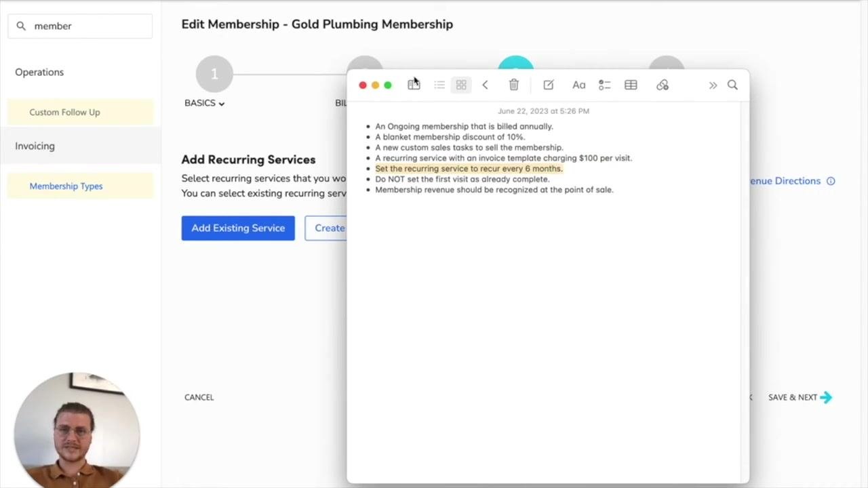Click "invoice template charging $100 per visit" line
This screenshot has width=868, height=488.
click(503, 158)
